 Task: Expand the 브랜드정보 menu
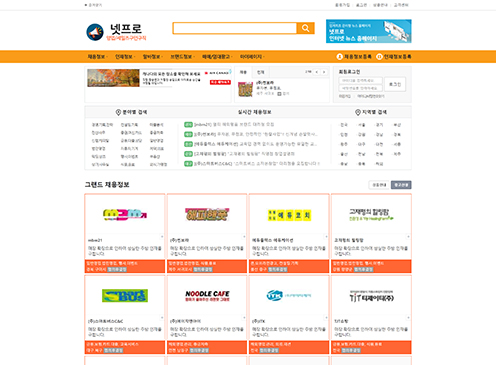point(182,57)
